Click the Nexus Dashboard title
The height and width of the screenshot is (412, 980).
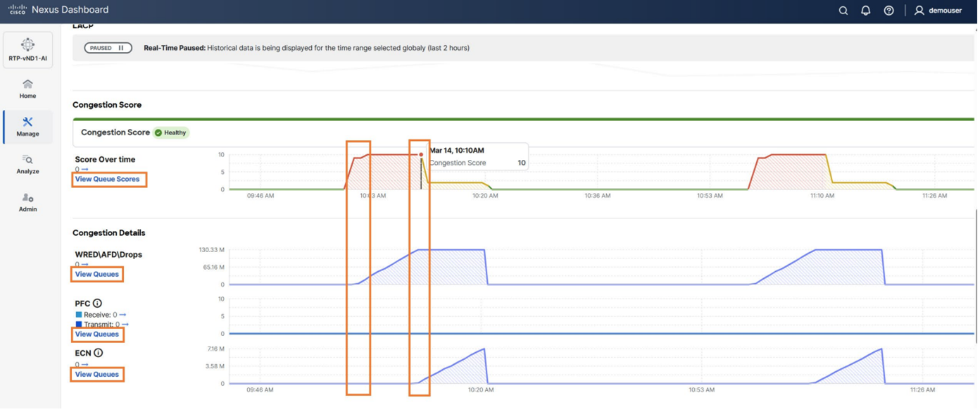70,10
